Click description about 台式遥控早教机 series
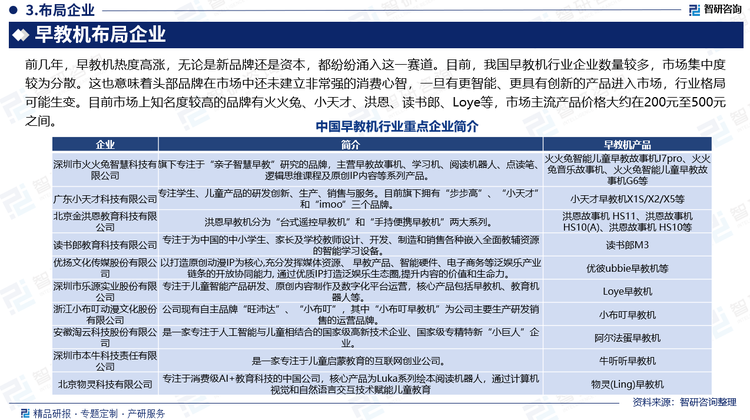Screen dimensions: 750x420 point(351,221)
